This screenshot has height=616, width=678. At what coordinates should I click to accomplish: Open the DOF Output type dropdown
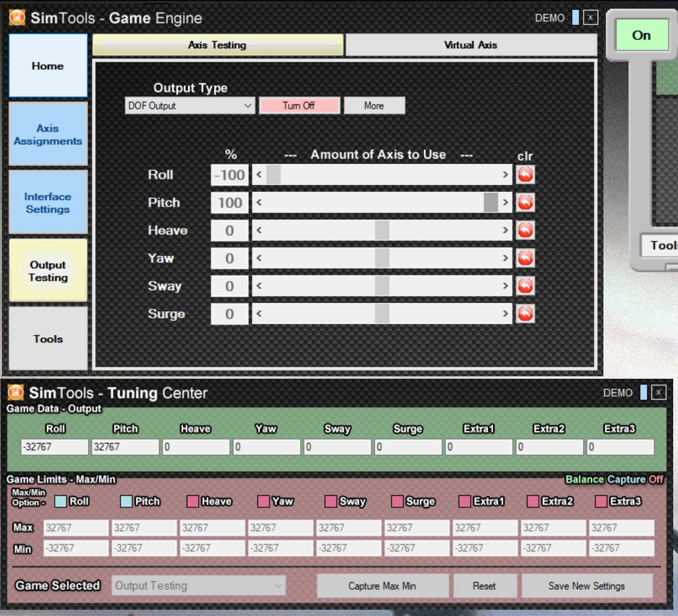[x=190, y=105]
